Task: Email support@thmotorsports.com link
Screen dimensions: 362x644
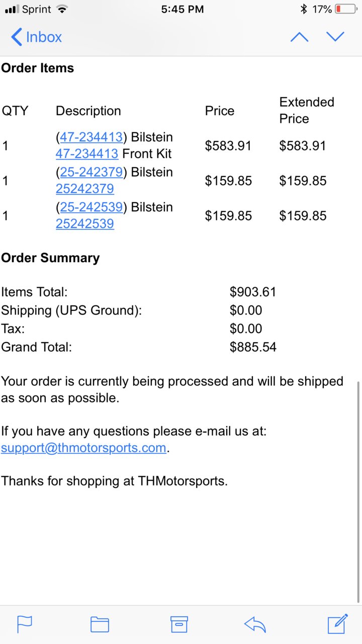Action: (x=83, y=448)
